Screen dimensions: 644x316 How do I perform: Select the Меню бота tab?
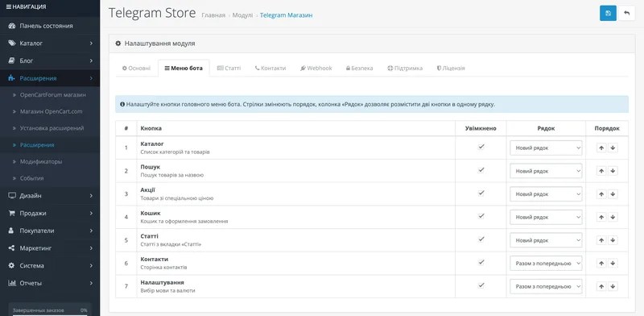184,69
